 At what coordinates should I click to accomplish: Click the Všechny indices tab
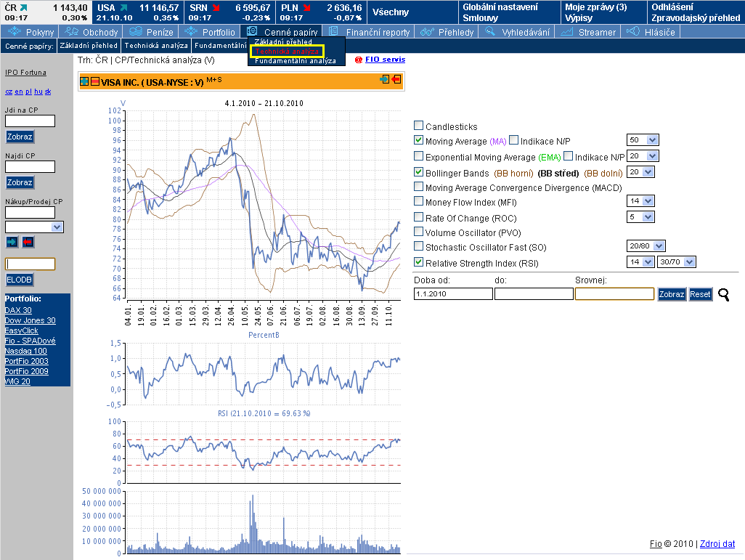click(x=391, y=12)
